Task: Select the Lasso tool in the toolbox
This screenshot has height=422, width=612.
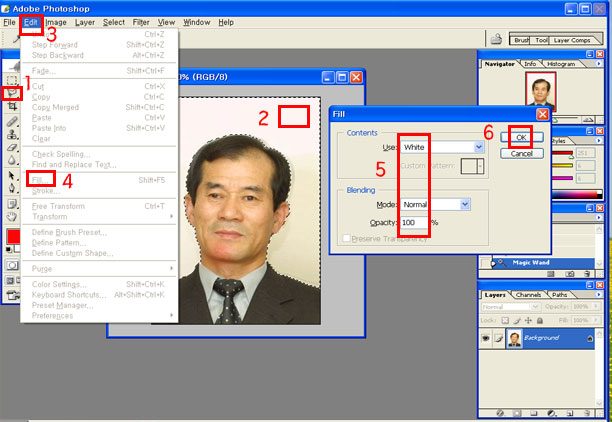Action: point(12,93)
